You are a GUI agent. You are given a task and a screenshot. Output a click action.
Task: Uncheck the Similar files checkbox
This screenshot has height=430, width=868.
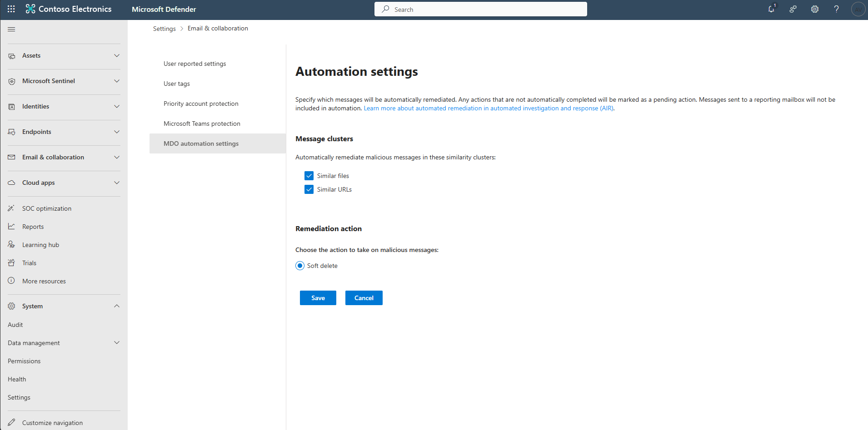309,176
